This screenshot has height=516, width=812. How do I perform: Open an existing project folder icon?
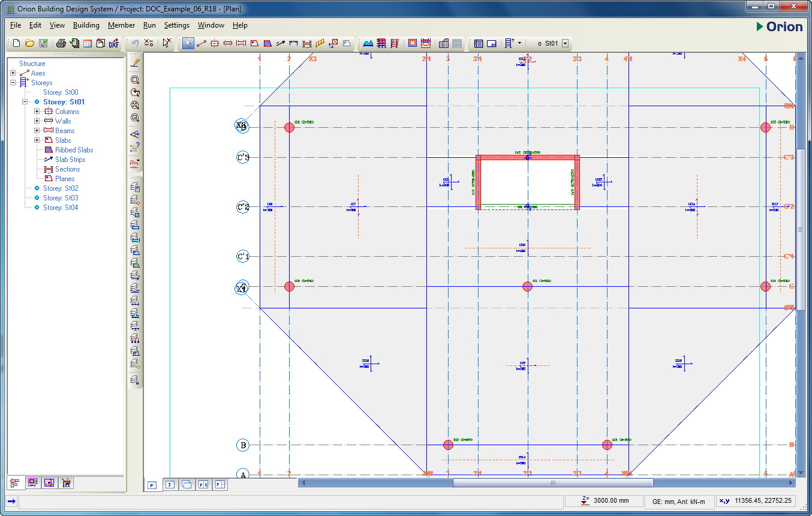(x=29, y=43)
